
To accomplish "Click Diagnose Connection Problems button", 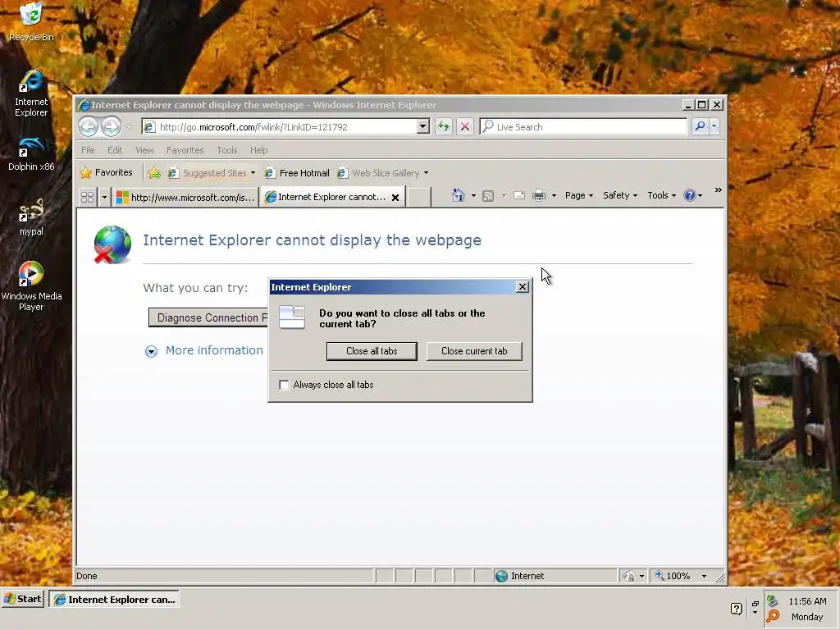I will tap(208, 317).
